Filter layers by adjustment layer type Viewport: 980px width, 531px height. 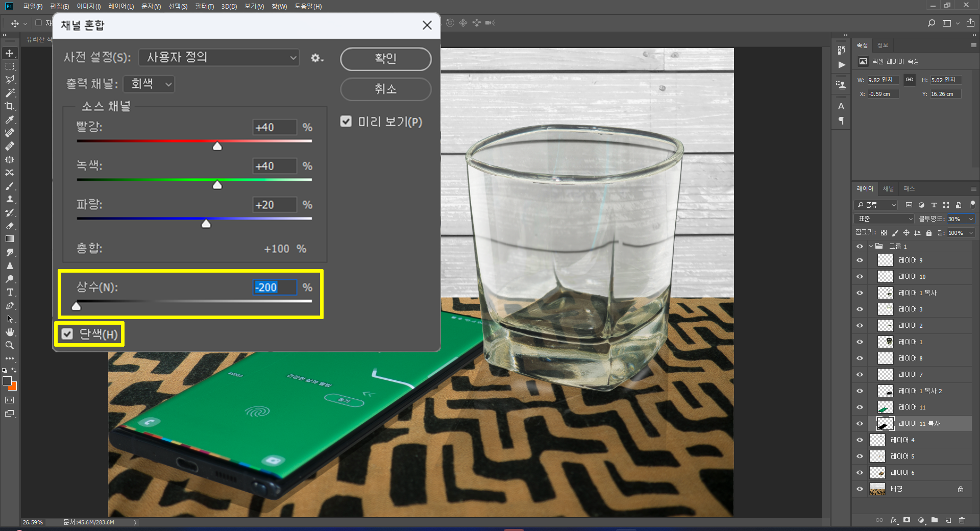click(921, 205)
